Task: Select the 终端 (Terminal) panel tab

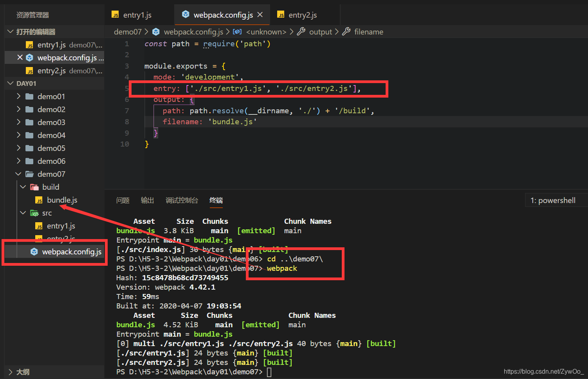Action: [x=216, y=200]
